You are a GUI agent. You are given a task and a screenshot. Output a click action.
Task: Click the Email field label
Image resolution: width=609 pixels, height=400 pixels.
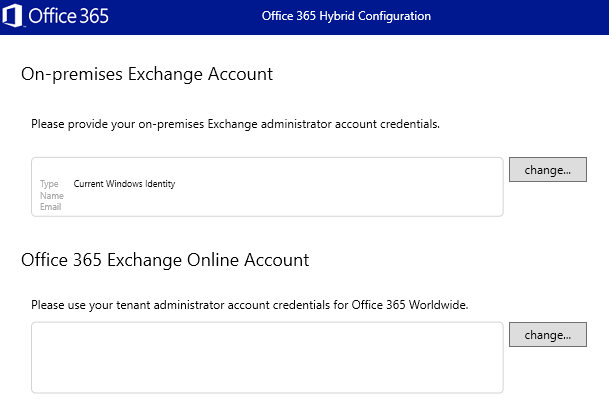51,207
